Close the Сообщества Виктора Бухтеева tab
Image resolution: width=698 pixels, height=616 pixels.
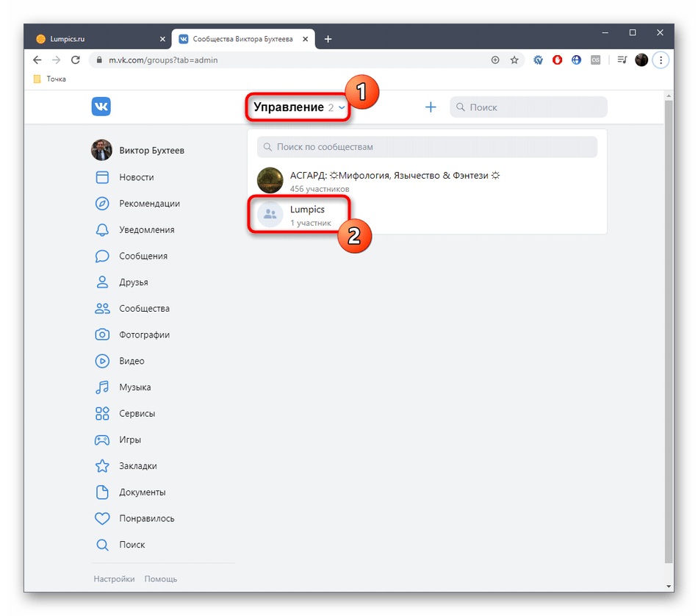click(x=306, y=39)
